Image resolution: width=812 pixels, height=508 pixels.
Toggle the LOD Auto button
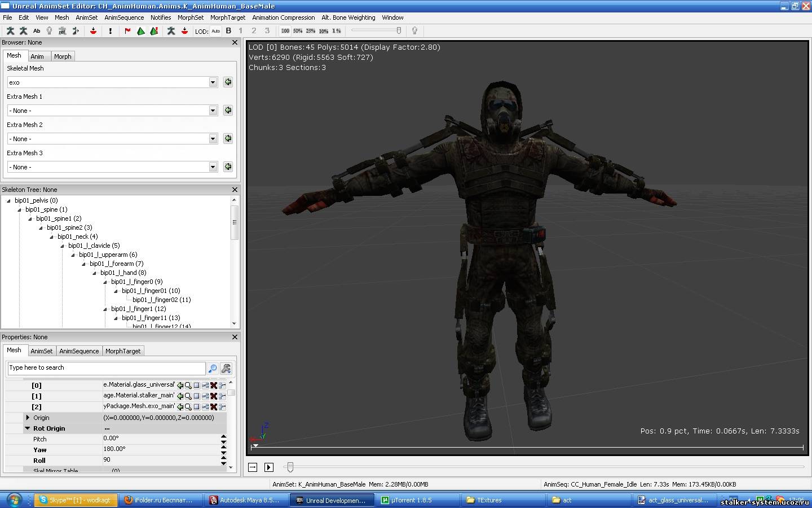tap(215, 31)
